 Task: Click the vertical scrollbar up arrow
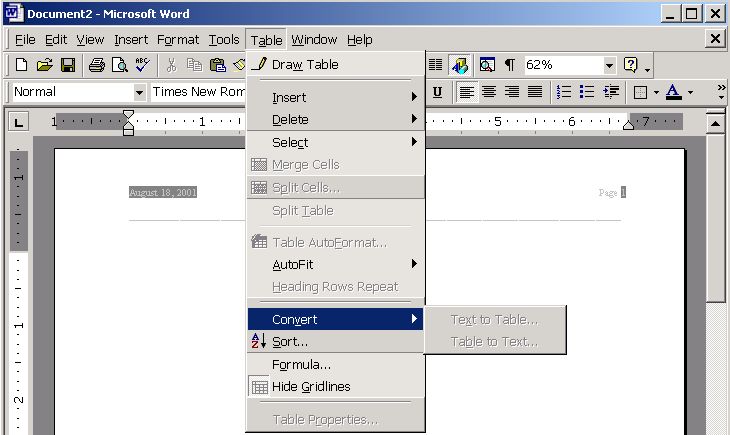(715, 123)
